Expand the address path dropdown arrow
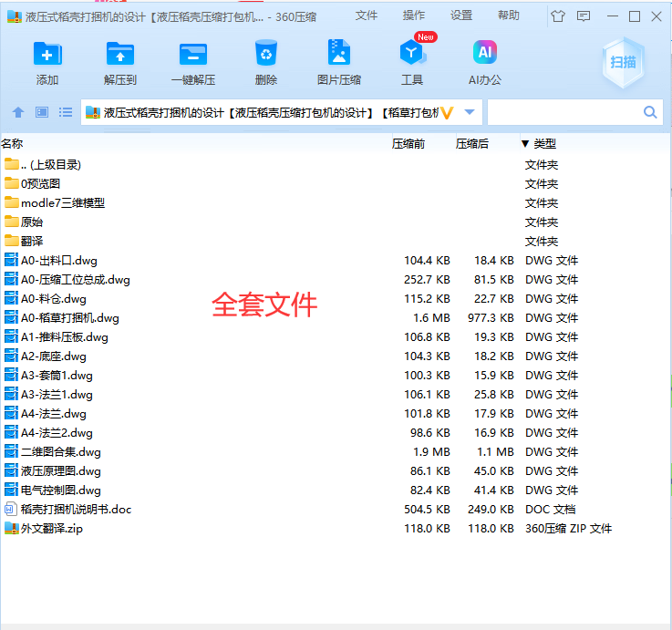The width and height of the screenshot is (672, 630). click(x=470, y=112)
